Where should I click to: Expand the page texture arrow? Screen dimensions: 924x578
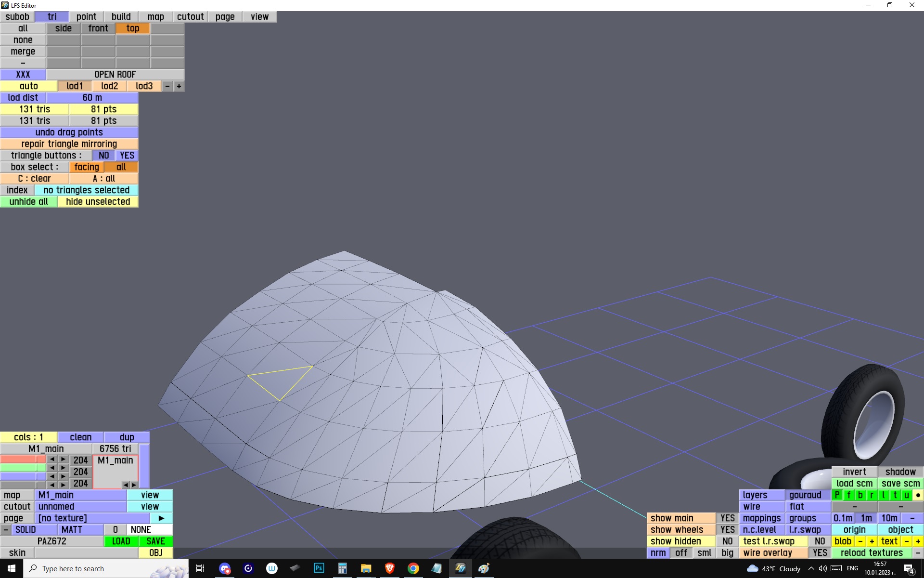coord(161,518)
